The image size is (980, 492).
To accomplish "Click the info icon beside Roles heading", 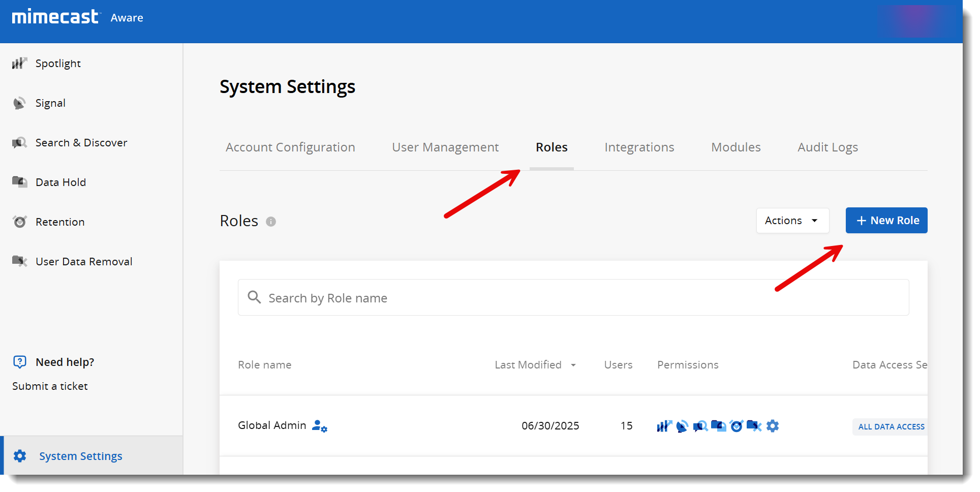I will (271, 222).
